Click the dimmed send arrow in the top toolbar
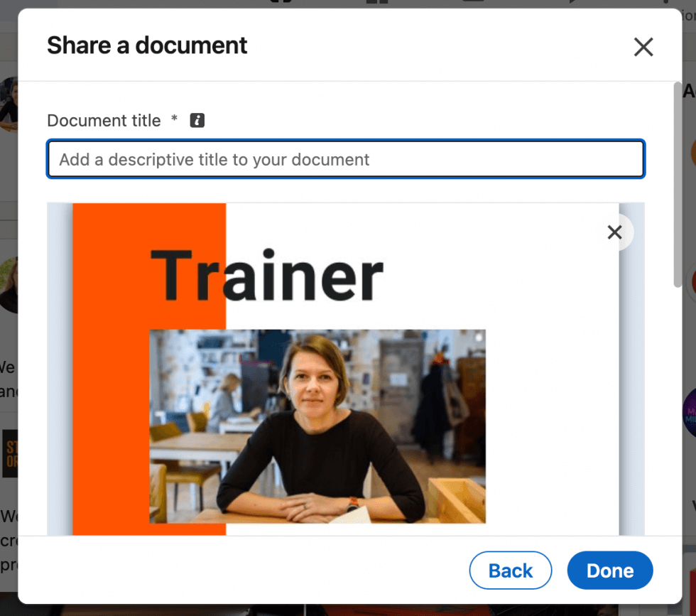 tap(572, 4)
